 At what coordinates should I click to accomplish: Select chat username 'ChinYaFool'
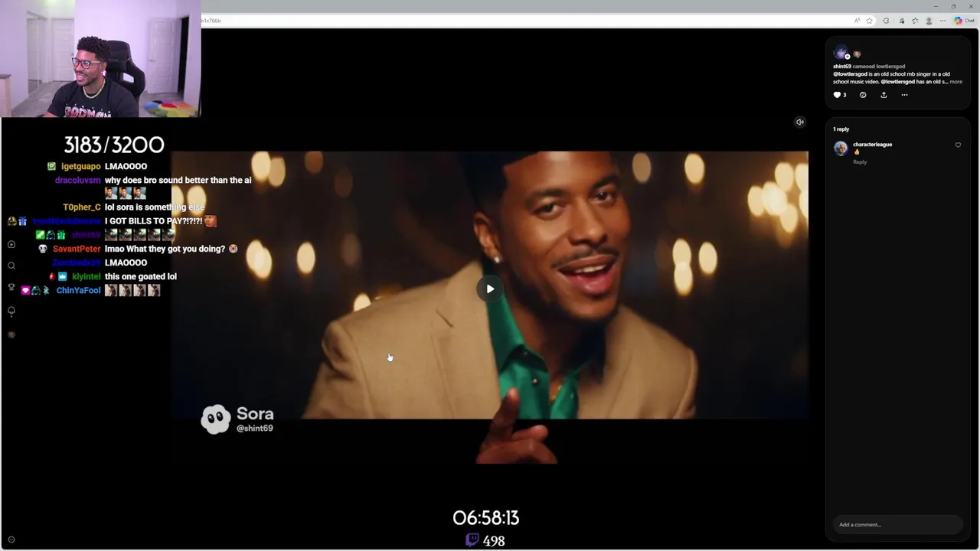(x=79, y=290)
